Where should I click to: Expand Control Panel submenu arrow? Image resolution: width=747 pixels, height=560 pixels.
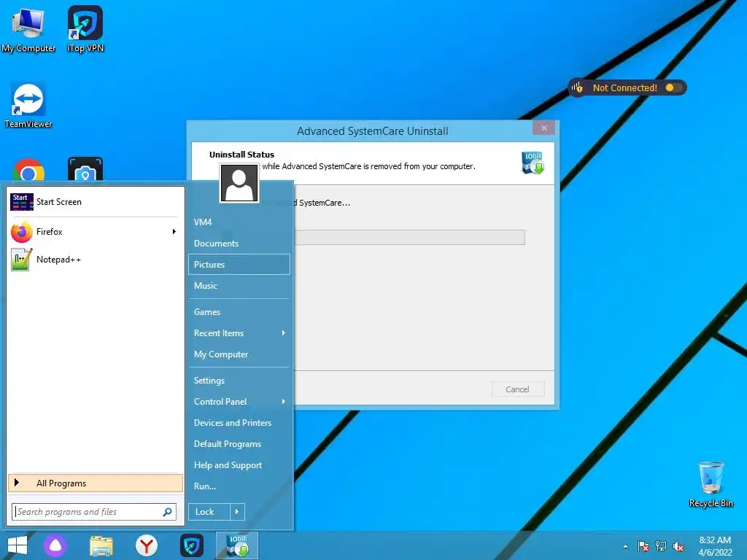click(x=284, y=402)
